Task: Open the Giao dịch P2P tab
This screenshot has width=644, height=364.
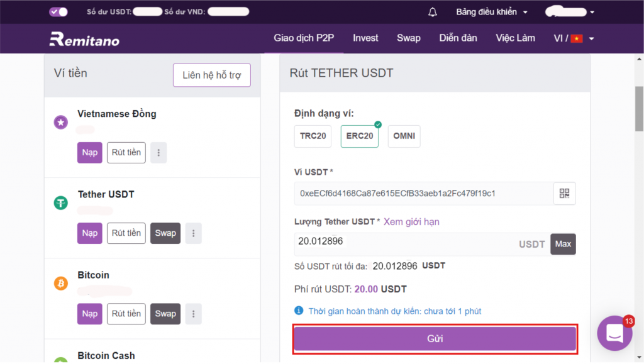Action: [x=304, y=38]
